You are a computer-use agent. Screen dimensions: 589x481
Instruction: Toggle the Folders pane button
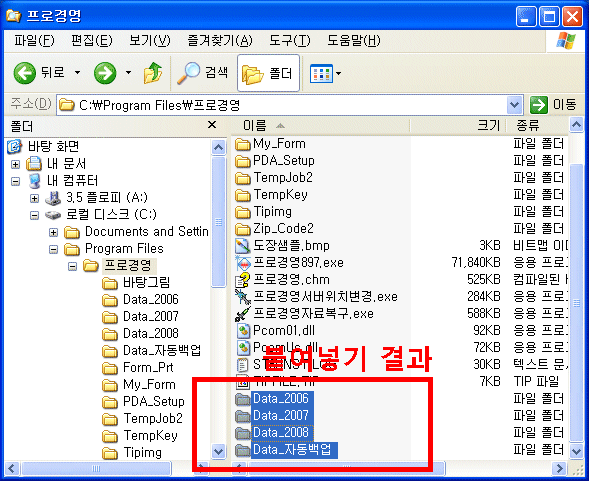pos(268,73)
